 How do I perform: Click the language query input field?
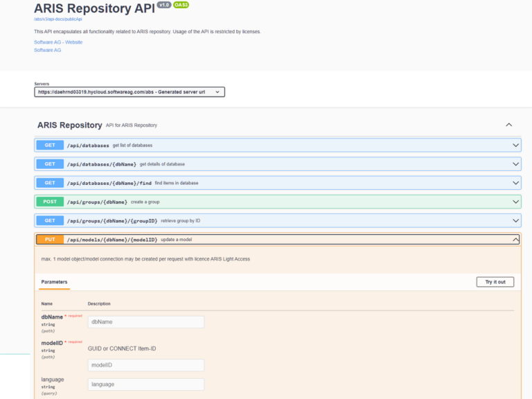tap(145, 384)
